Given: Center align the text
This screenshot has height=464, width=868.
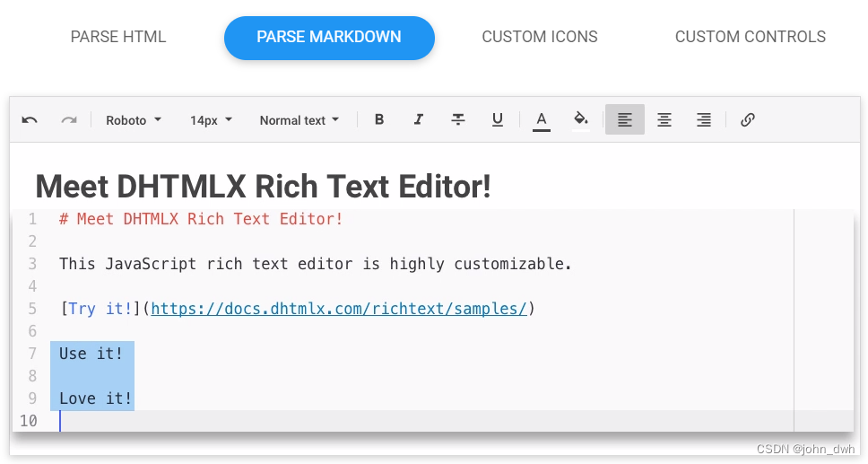Looking at the screenshot, I should [664, 119].
